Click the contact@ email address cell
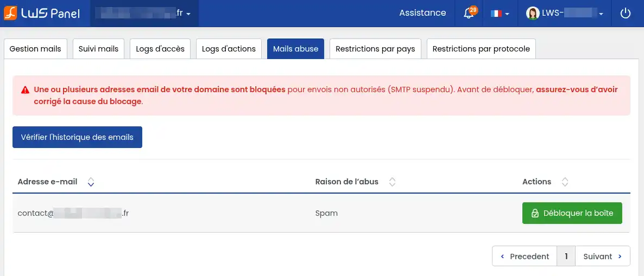This screenshot has width=644, height=276. 73,213
